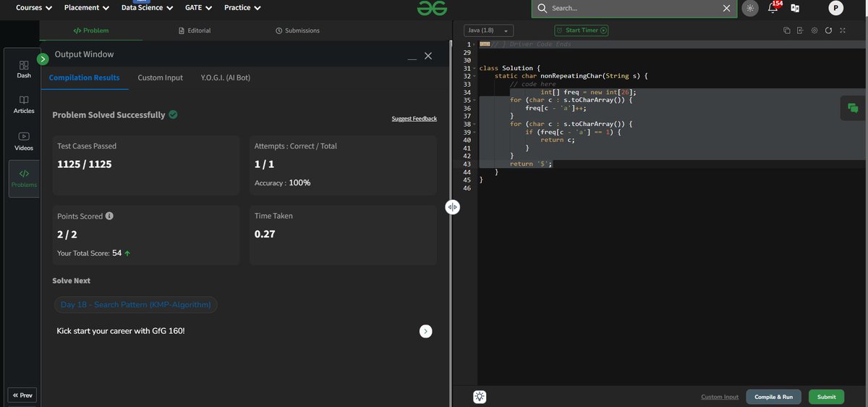Click code line 43 return '$';
Image resolution: width=868 pixels, height=407 pixels.
[x=531, y=164]
